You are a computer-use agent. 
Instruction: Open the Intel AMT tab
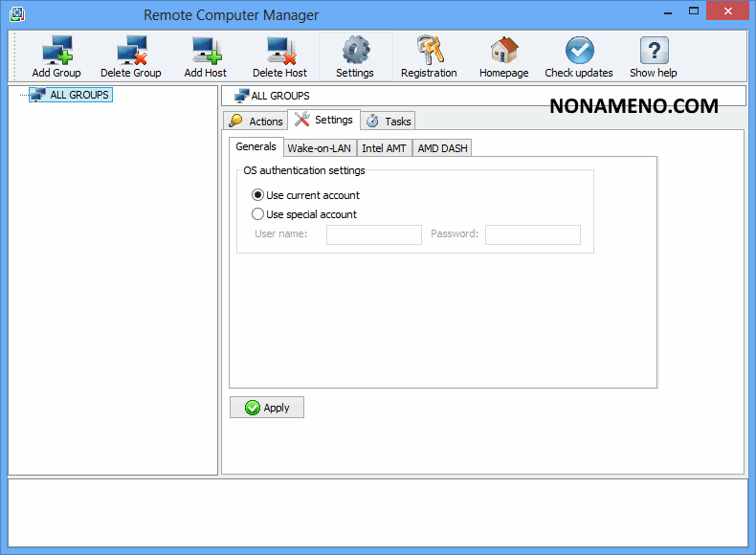coord(384,148)
